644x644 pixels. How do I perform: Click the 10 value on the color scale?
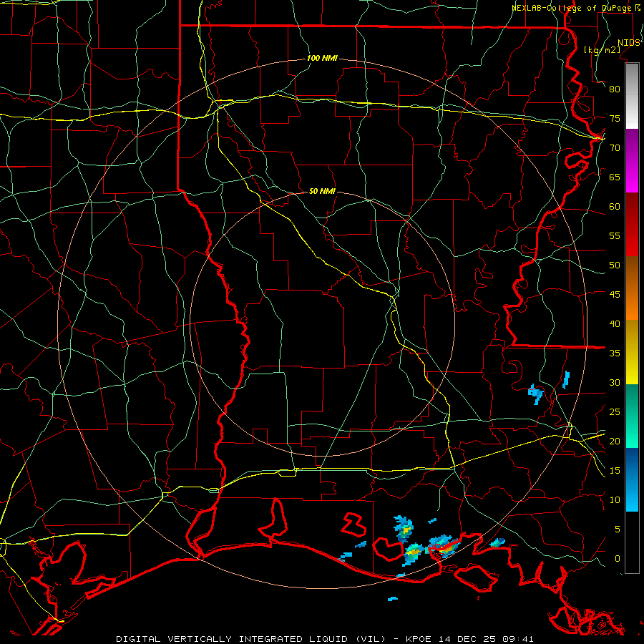pyautogui.click(x=615, y=500)
